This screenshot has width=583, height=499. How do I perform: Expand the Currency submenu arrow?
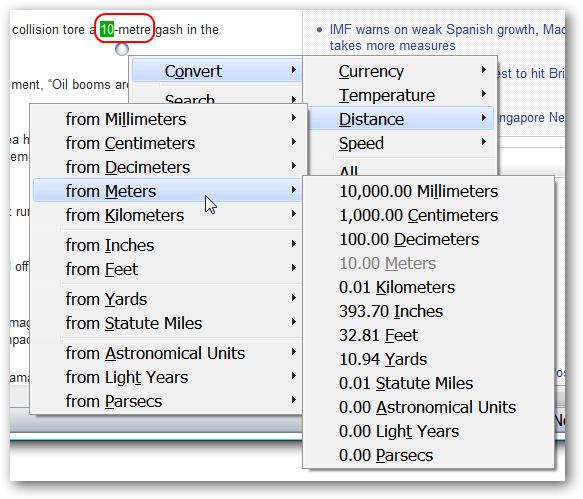[483, 70]
